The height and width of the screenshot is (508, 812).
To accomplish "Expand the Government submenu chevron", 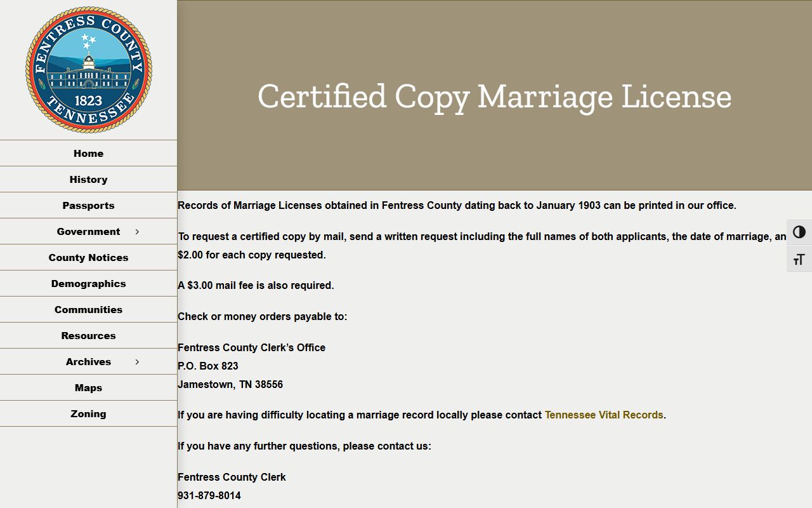I will click(x=137, y=232).
